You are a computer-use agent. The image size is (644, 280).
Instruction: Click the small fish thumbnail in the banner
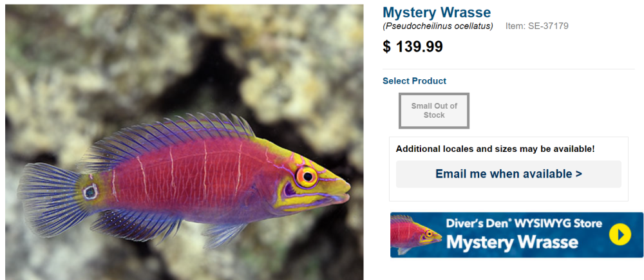[x=416, y=234]
